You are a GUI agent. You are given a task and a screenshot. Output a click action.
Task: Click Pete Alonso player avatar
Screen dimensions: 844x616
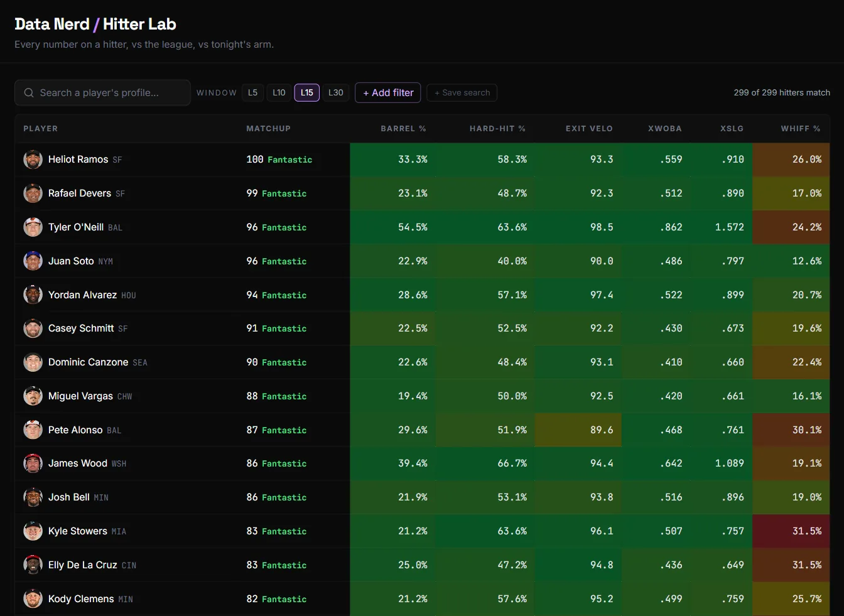pos(33,430)
